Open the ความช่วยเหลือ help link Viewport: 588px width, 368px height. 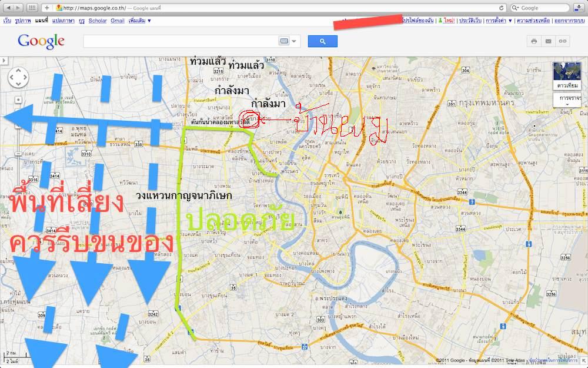533,21
